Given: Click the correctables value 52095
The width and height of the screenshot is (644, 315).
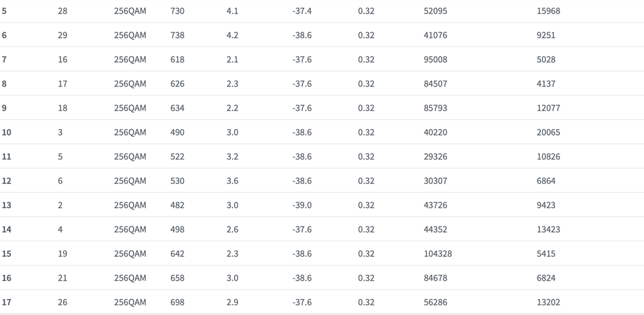Looking at the screenshot, I should coord(434,11).
